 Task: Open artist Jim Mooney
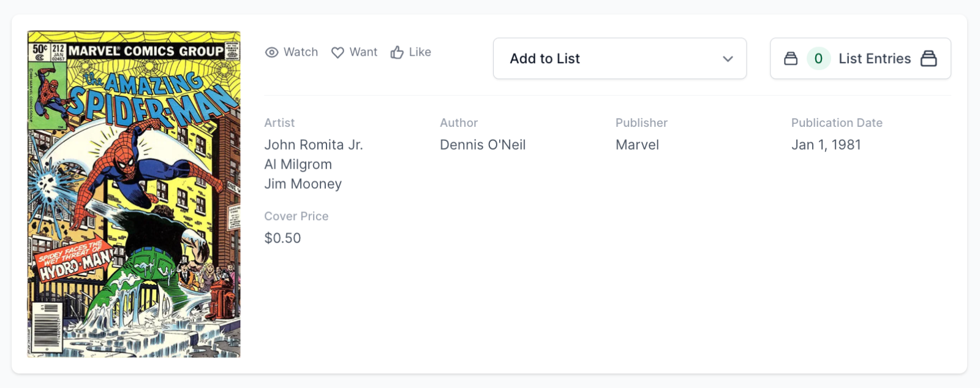point(303,184)
